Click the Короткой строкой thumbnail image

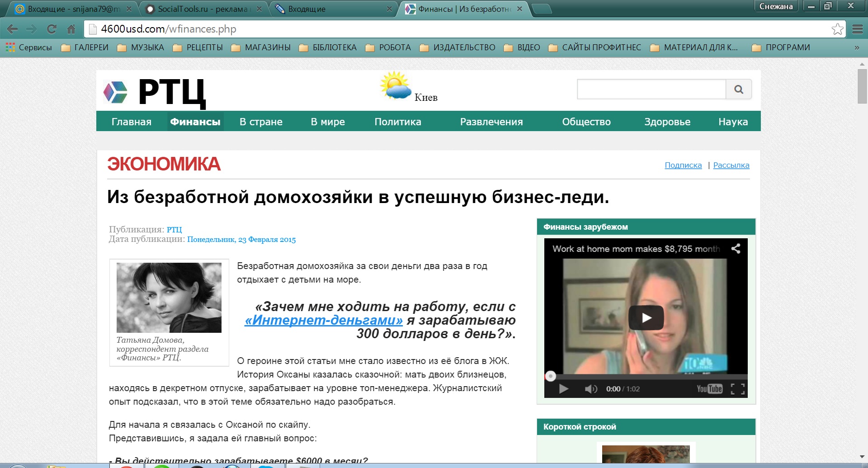(x=646, y=454)
